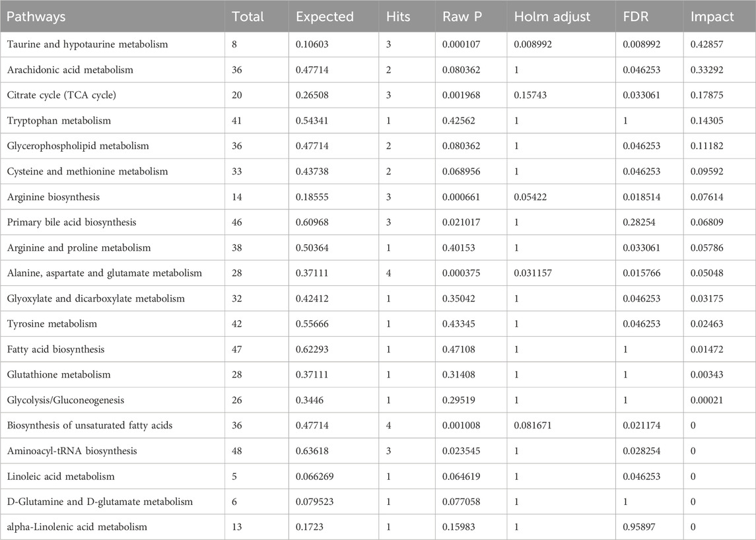Click the 0.081671 Holm adjust value
756x540 pixels.
536,425
